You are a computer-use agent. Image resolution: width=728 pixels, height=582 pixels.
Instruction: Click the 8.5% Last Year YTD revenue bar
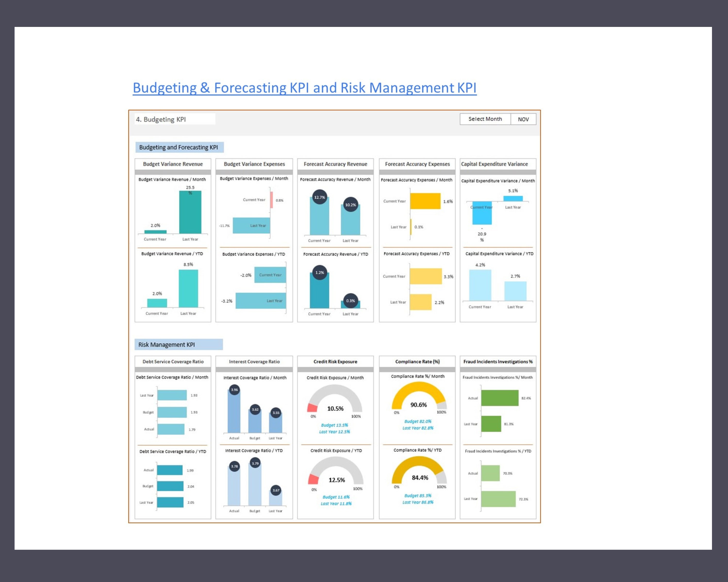click(x=188, y=289)
